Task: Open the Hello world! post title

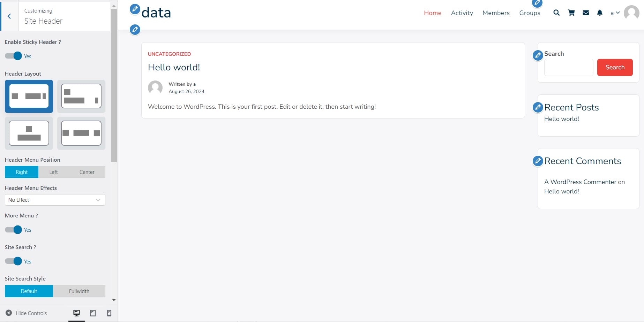Action: point(174,67)
